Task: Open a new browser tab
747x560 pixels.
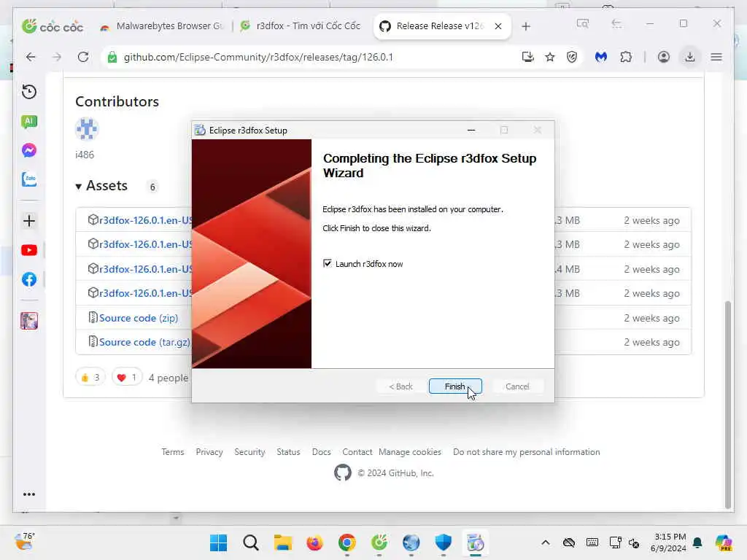Action: pyautogui.click(x=525, y=26)
